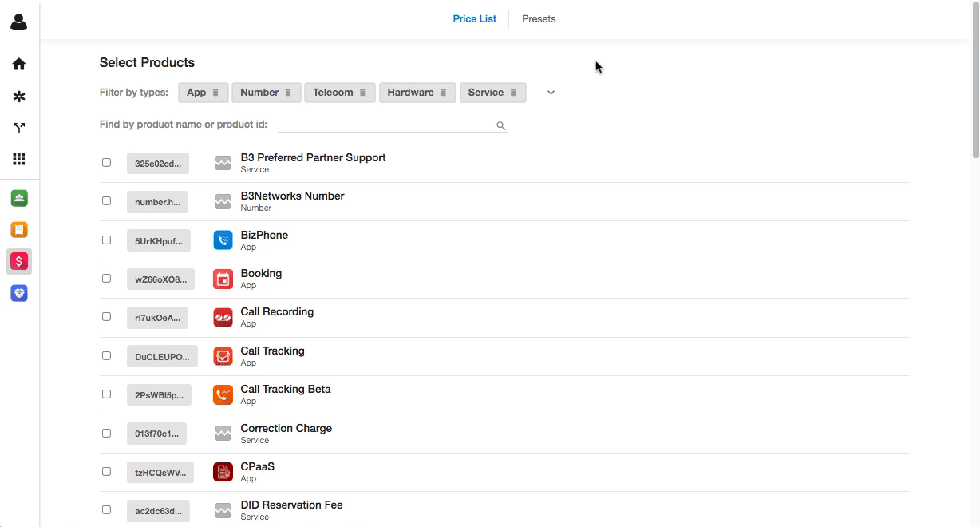Expand the filter types dropdown chevron

pos(551,93)
